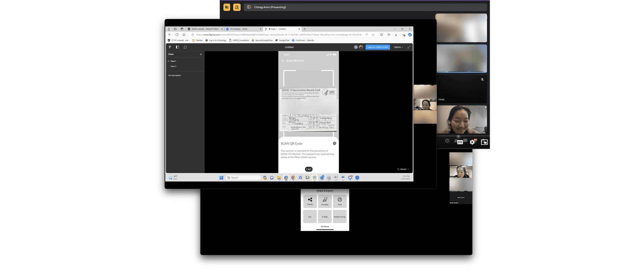This screenshot has height=269, width=644.
Task: Open the Edge workspaces icon
Action: click(x=175, y=29)
